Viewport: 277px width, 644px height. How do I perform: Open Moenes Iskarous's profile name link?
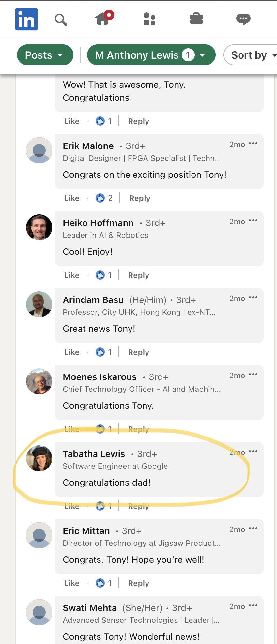(100, 377)
